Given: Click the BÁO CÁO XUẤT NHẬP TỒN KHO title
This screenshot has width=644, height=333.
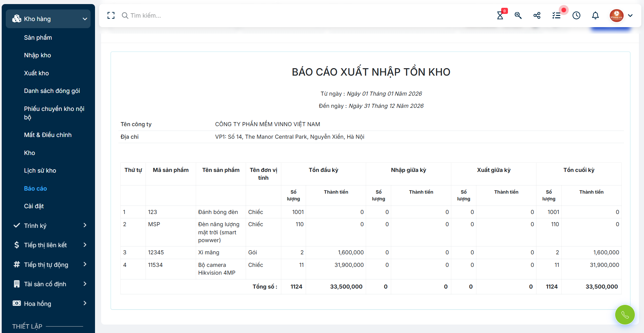Looking at the screenshot, I should pos(371,72).
